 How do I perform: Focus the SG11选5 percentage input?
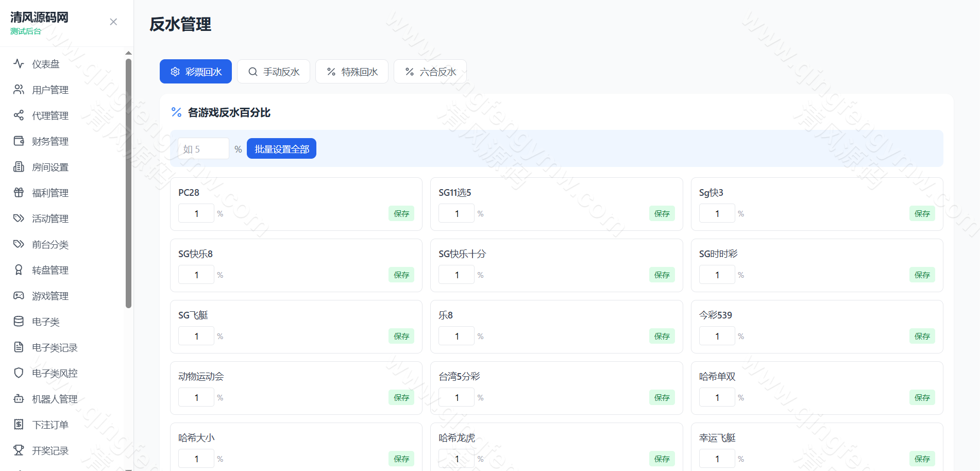click(457, 213)
